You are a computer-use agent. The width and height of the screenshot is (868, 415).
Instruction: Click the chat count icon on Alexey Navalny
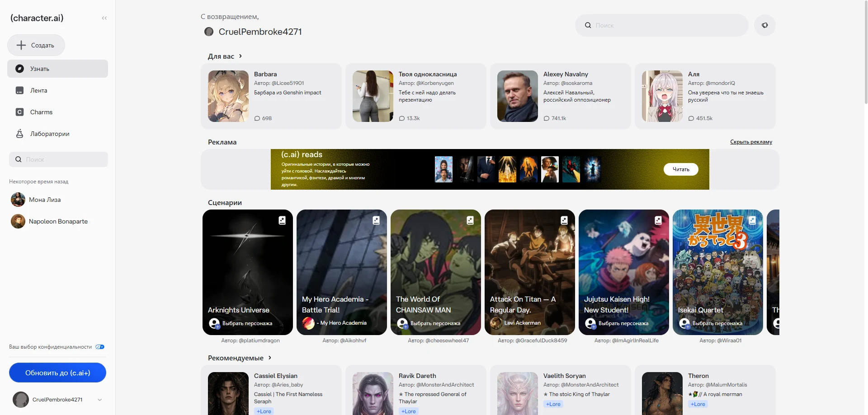pos(547,118)
